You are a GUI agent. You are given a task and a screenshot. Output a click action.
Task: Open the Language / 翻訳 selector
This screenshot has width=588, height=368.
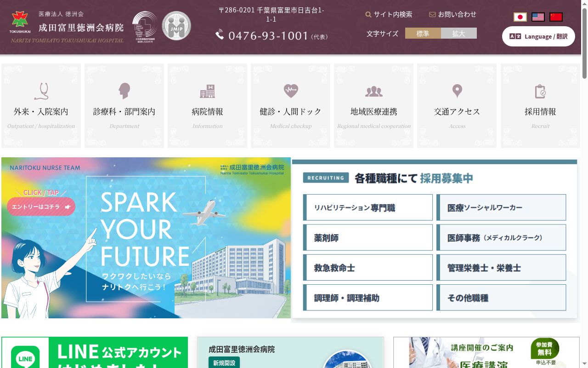538,36
